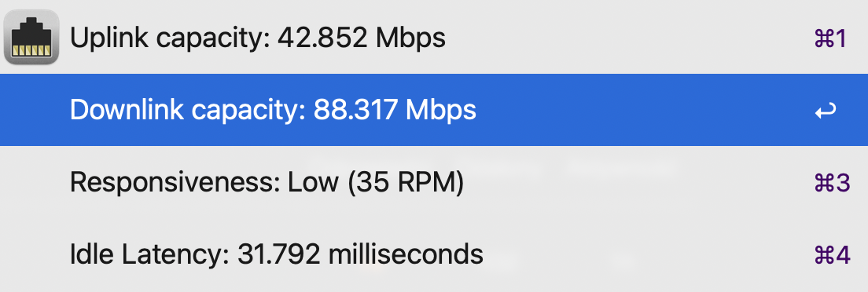Choose the highlighted Downlink capacity row
The height and width of the screenshot is (292, 868).
click(434, 110)
